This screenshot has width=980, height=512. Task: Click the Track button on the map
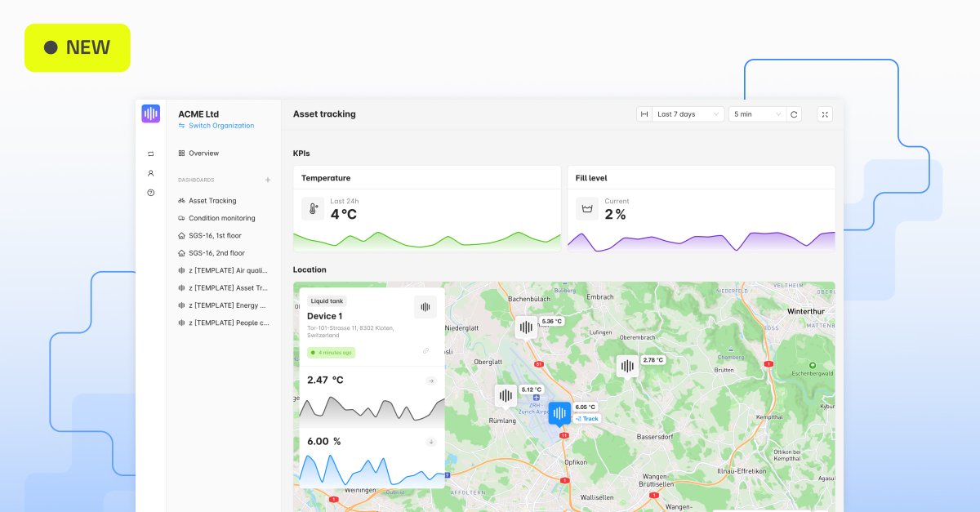click(x=586, y=418)
